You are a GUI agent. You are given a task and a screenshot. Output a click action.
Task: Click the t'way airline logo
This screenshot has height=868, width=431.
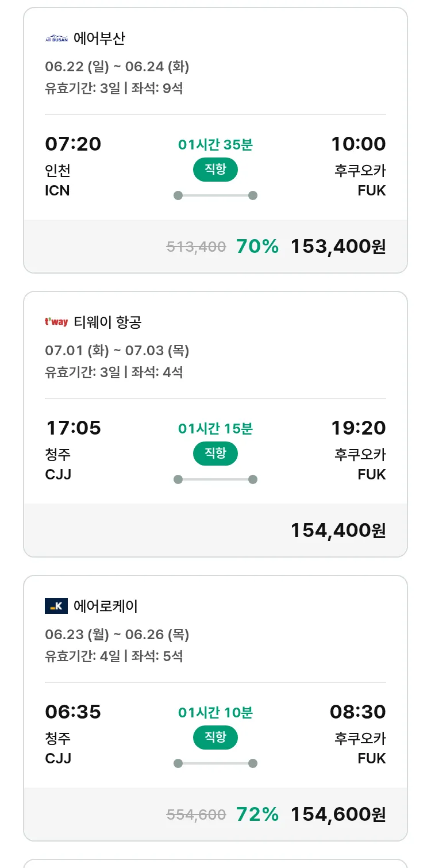[56, 322]
